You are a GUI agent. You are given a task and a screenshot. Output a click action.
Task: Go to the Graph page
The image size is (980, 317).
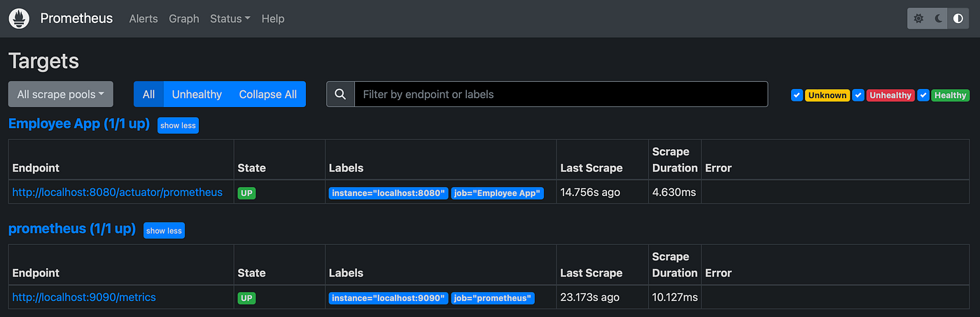pyautogui.click(x=184, y=19)
